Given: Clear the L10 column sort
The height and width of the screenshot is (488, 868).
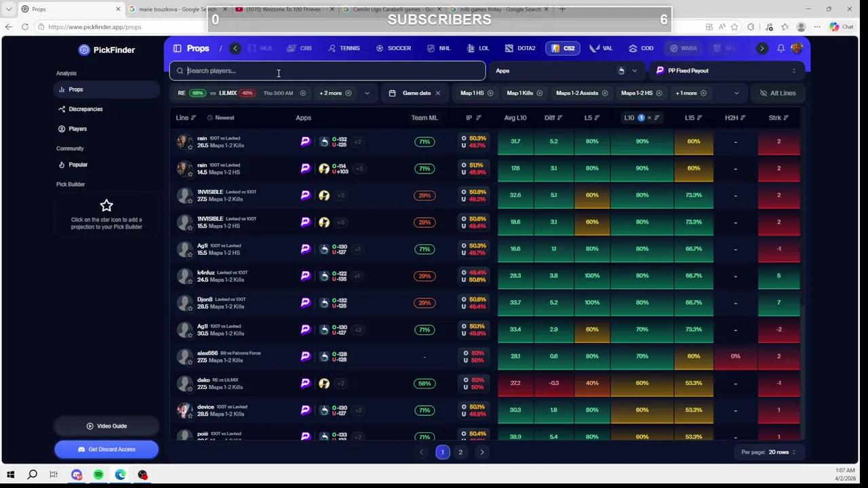Looking at the screenshot, I should pos(649,118).
